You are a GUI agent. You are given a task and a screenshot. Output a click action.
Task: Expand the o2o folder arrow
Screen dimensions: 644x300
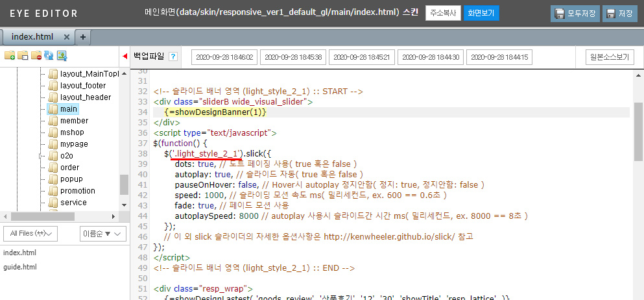pos(41,156)
